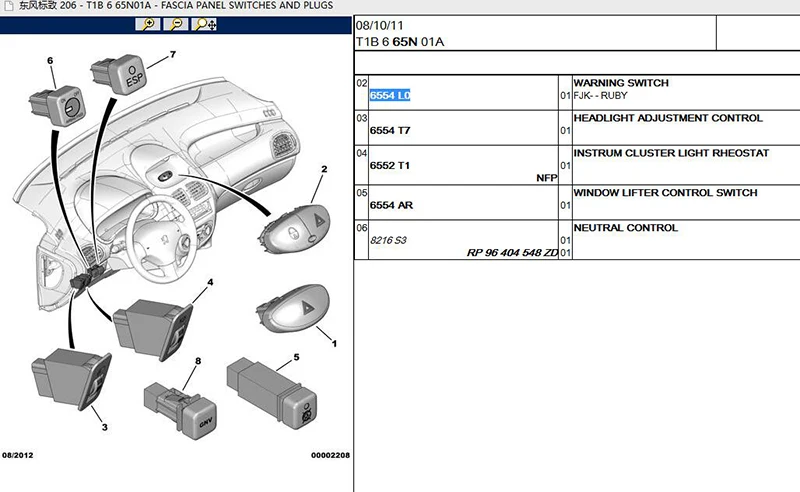Select highlighted part number 6554 L0
The height and width of the screenshot is (492, 800).
pyautogui.click(x=390, y=95)
